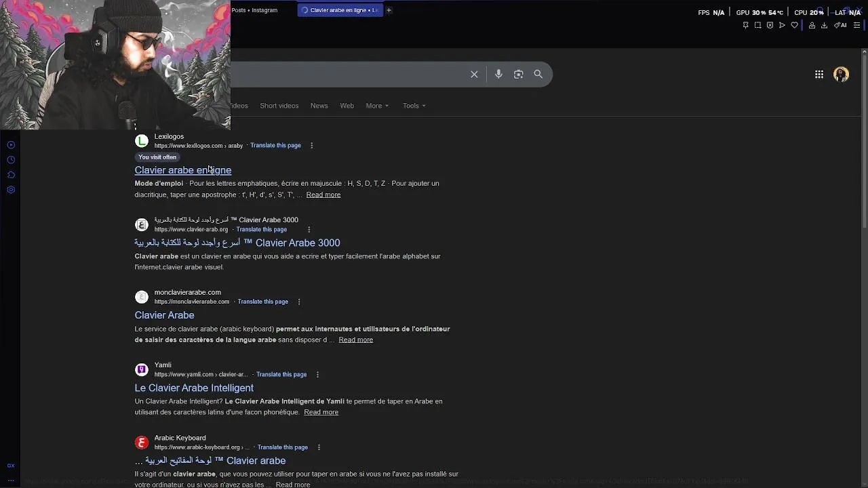The image size is (868, 488).
Task: Click the CPU 20% stats readout
Action: [809, 13]
